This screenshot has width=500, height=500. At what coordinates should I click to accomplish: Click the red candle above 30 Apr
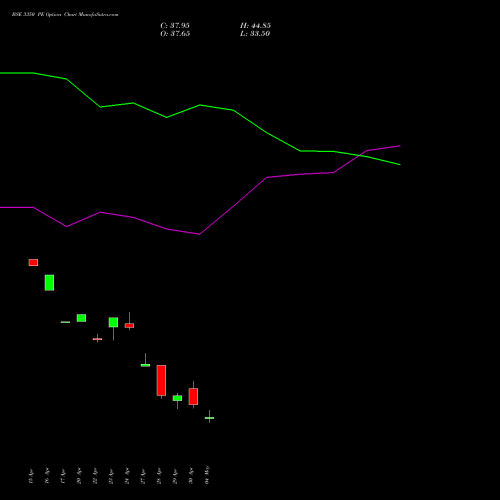[193, 396]
